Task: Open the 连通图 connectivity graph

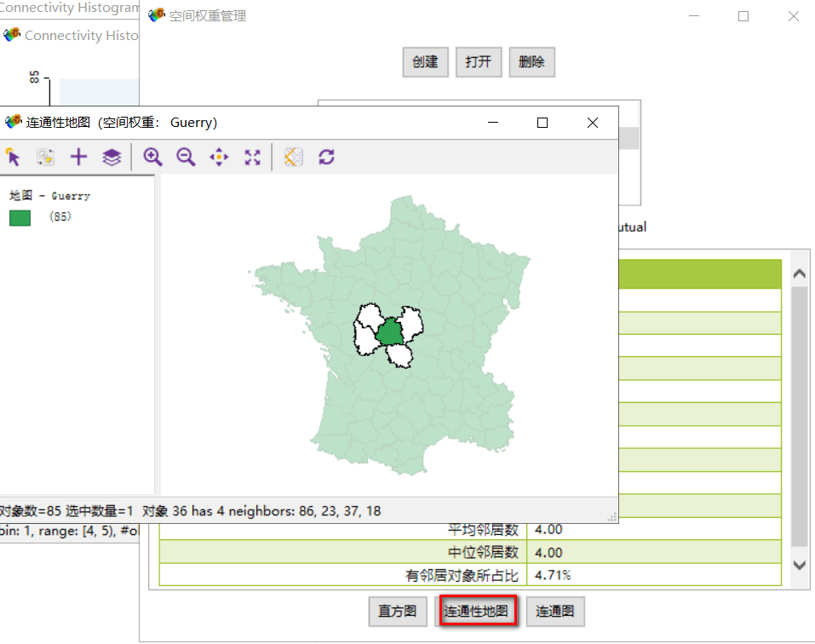Action: [554, 611]
